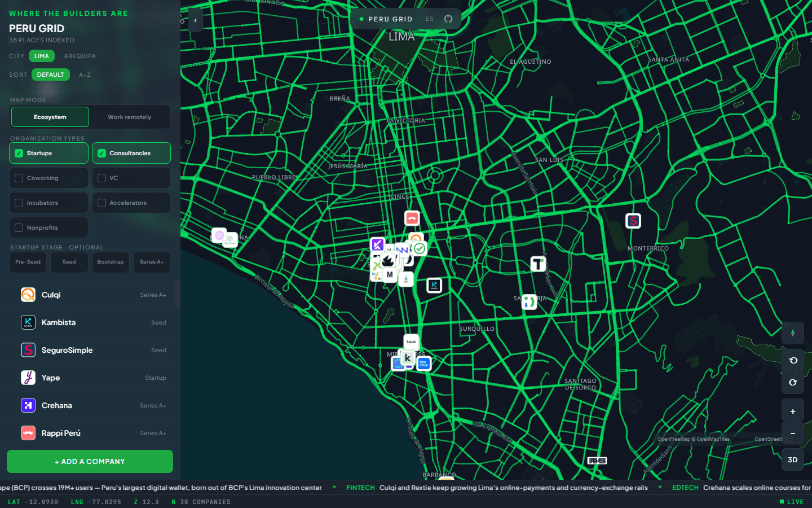
Task: Select the M logo map marker
Action: tap(390, 275)
